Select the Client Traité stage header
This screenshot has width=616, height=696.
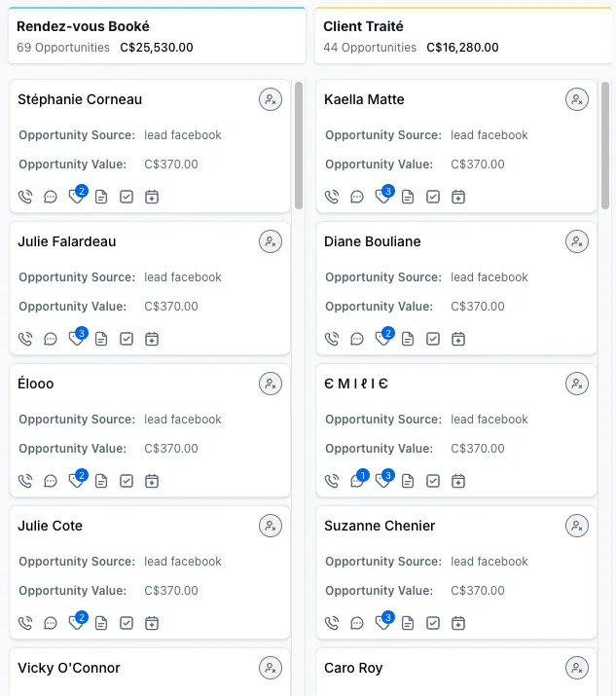click(x=364, y=26)
